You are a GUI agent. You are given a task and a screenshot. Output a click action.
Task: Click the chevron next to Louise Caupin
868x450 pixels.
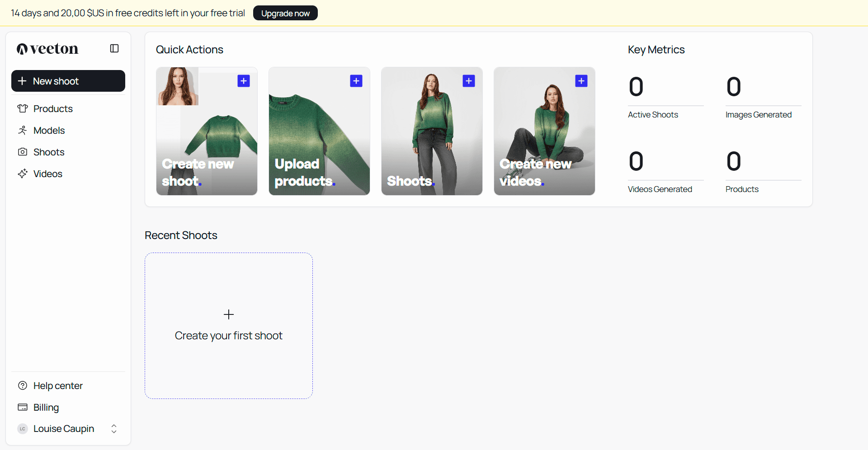(114, 428)
